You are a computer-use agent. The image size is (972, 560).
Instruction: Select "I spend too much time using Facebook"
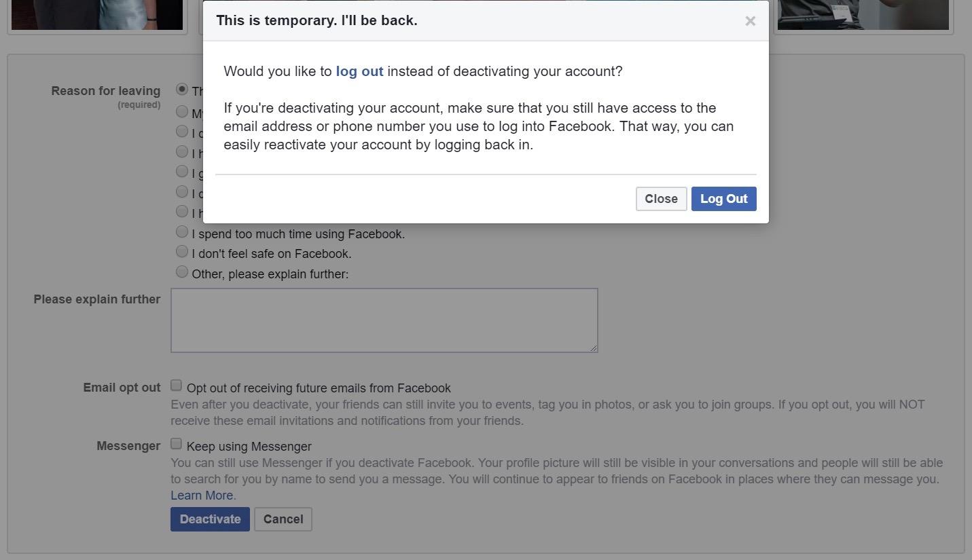tap(182, 232)
